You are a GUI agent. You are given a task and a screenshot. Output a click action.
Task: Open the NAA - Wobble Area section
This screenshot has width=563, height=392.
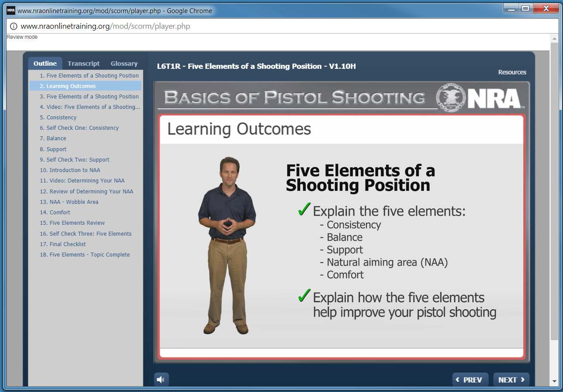[x=69, y=202]
